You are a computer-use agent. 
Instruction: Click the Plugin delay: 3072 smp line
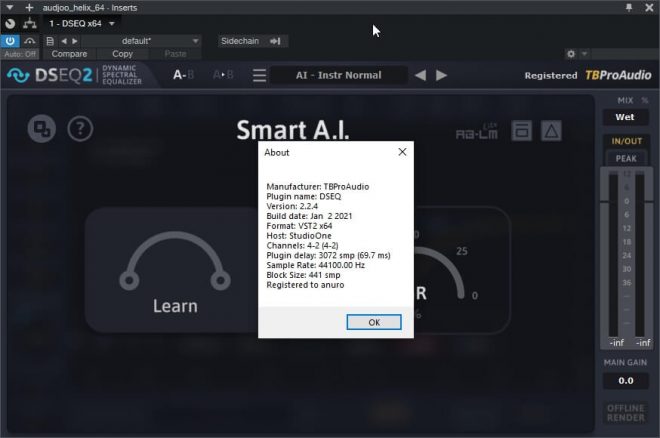coord(328,255)
